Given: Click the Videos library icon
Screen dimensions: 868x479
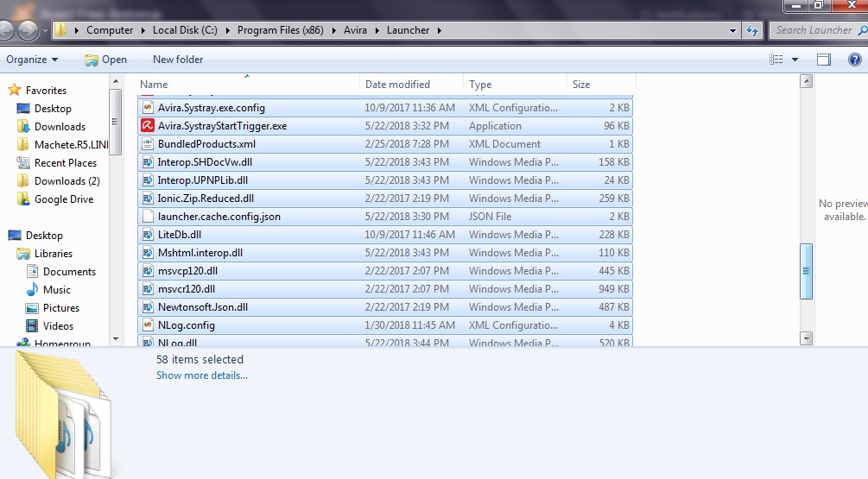Looking at the screenshot, I should 32,326.
